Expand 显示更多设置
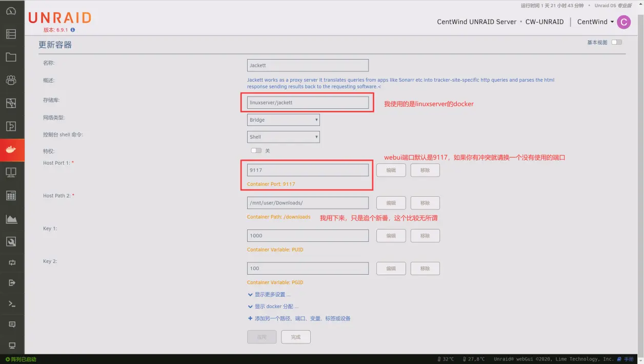This screenshot has width=644, height=364. click(269, 295)
